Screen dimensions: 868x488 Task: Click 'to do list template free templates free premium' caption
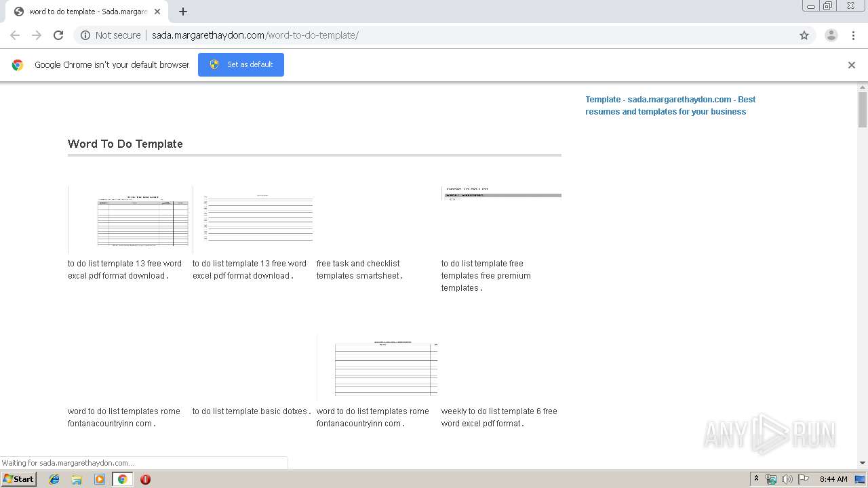pyautogui.click(x=486, y=276)
